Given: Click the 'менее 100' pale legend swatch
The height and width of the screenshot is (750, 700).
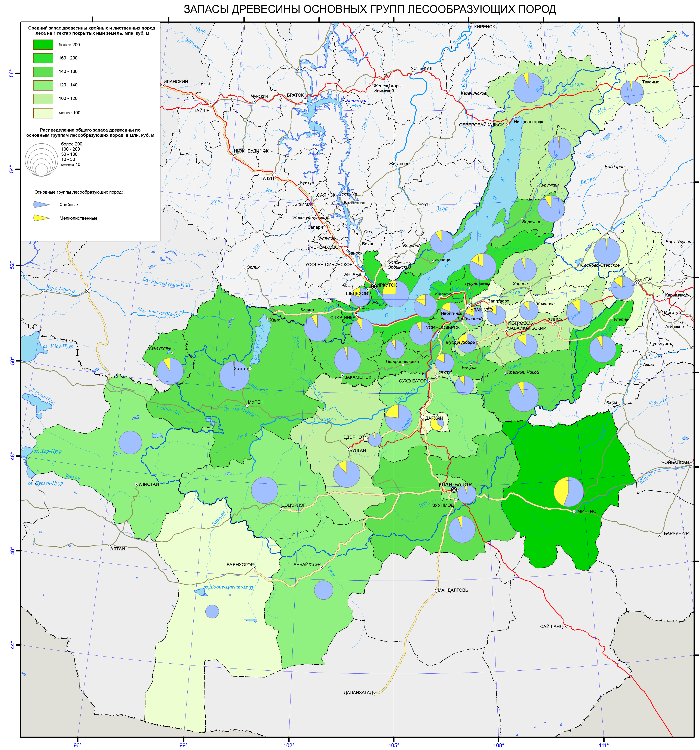Looking at the screenshot, I should [43, 113].
